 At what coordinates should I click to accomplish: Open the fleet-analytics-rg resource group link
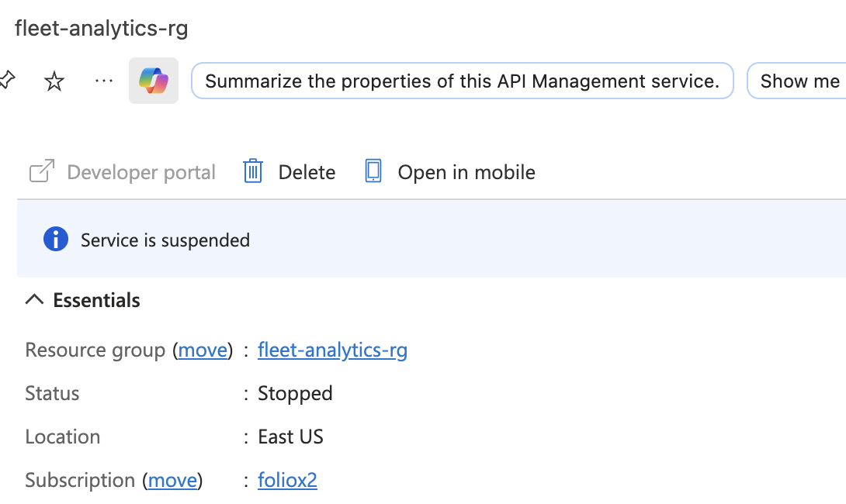click(332, 350)
